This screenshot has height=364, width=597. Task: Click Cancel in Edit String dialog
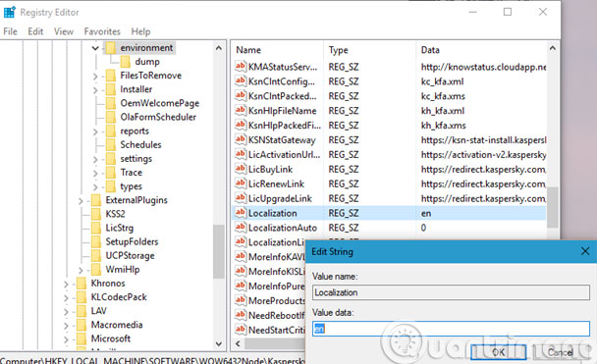561,352
